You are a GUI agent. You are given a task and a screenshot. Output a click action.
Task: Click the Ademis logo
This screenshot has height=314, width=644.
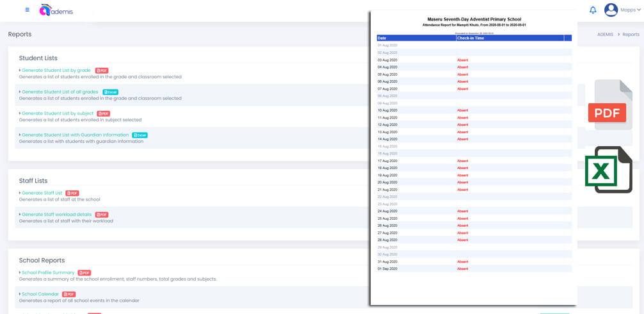tap(56, 10)
